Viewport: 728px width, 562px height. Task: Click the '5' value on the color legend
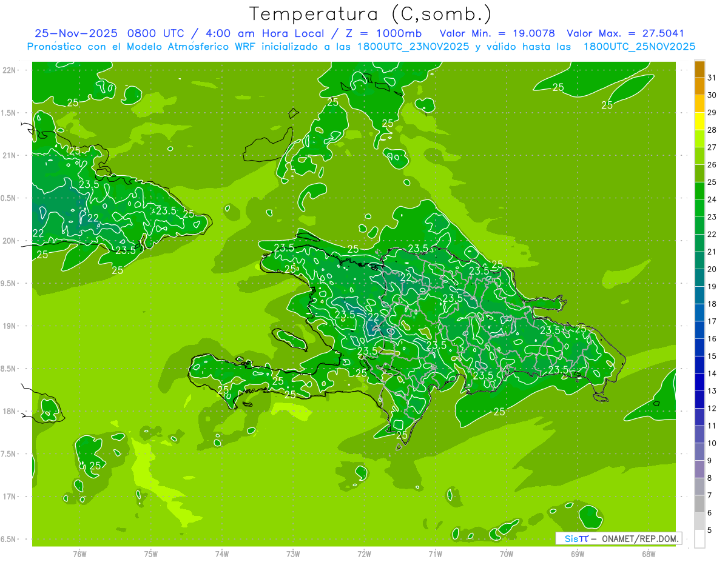pyautogui.click(x=710, y=530)
